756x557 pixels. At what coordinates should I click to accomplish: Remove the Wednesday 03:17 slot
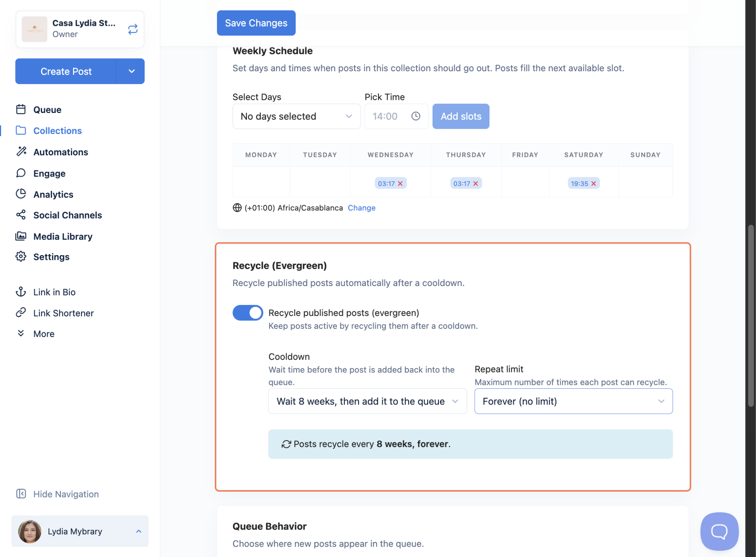[x=400, y=183]
